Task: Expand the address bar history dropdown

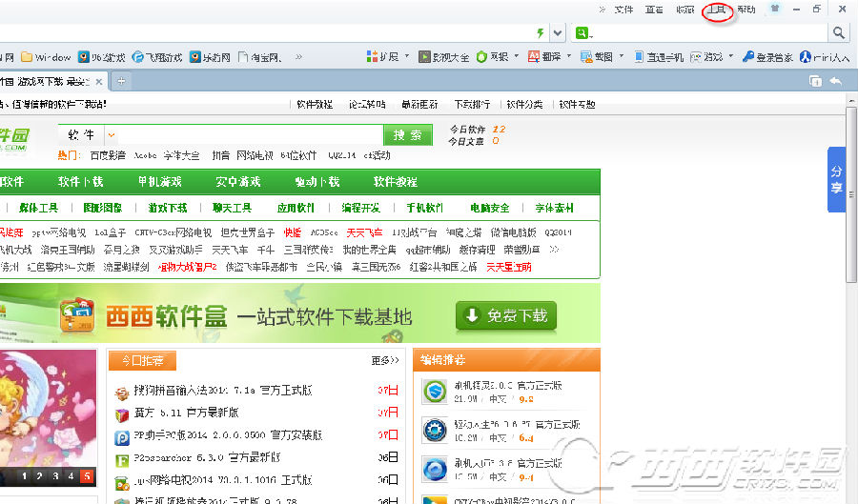Action: coord(557,33)
